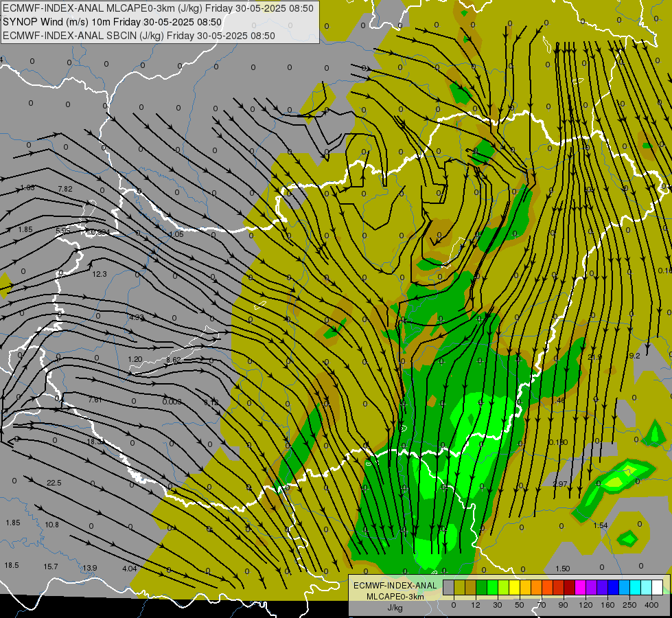
Task: Click the legend tick label 400
Action: pyautogui.click(x=651, y=605)
